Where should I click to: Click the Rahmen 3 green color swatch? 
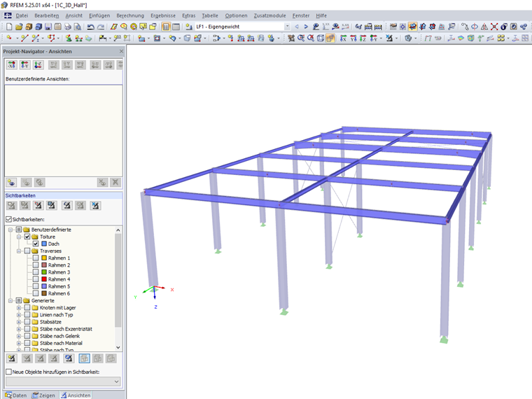tap(44, 272)
